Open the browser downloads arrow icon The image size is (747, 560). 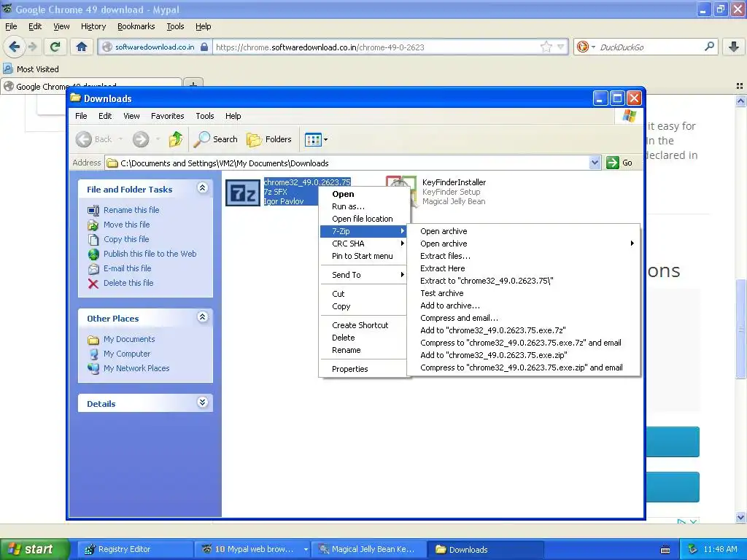point(734,47)
